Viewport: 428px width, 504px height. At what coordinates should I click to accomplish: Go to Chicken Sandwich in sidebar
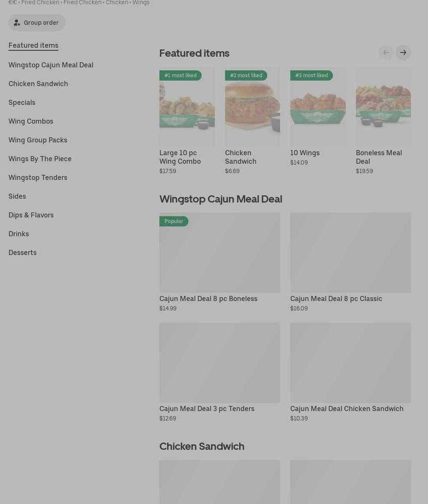pyautogui.click(x=38, y=84)
